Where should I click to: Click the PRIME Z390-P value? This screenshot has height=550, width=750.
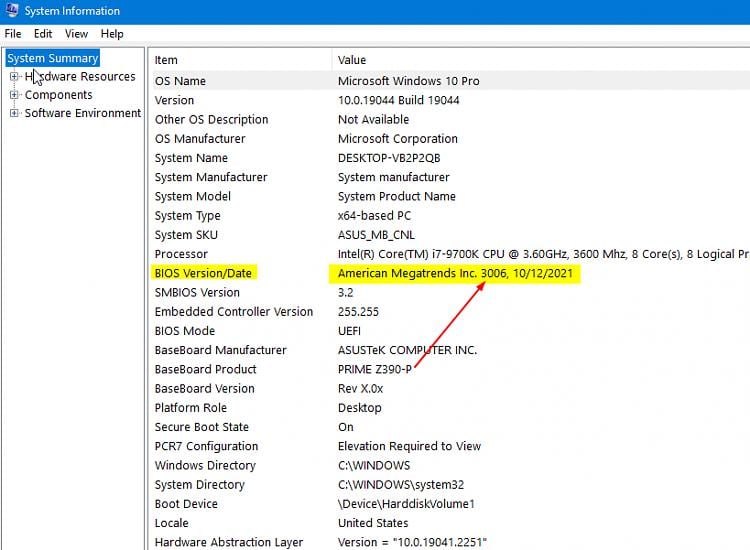coord(375,369)
